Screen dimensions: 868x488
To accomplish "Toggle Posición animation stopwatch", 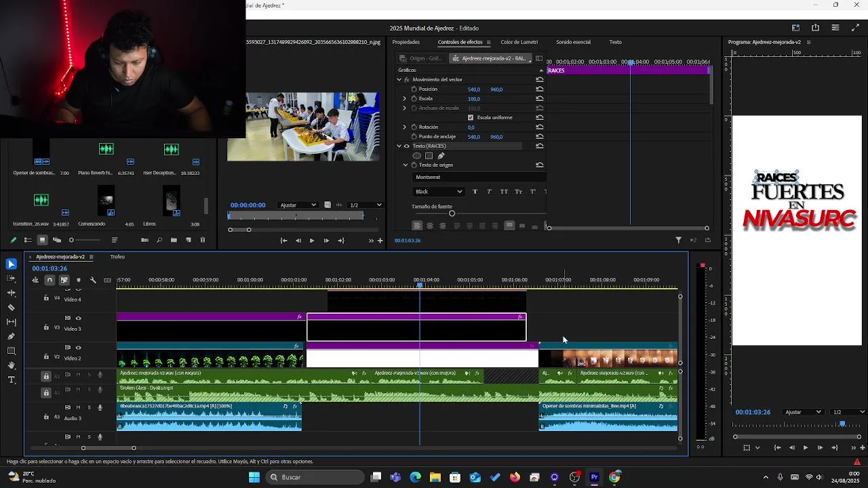I will coord(414,89).
